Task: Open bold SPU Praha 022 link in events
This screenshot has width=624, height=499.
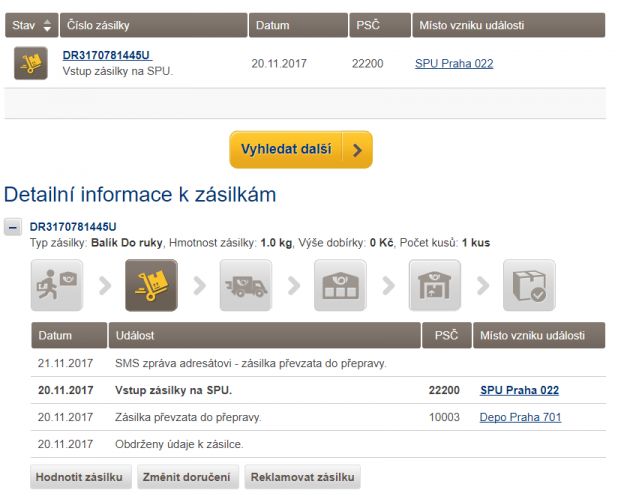Action: 519,390
